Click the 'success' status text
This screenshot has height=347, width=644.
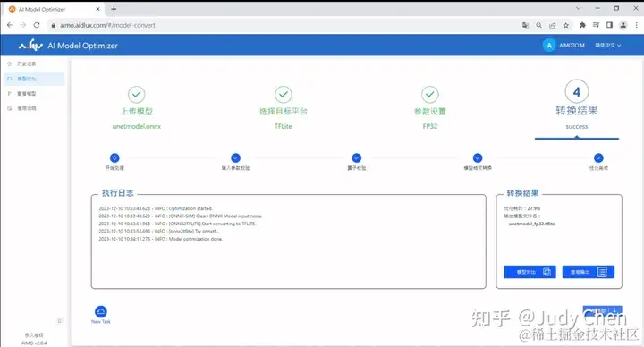pos(577,126)
